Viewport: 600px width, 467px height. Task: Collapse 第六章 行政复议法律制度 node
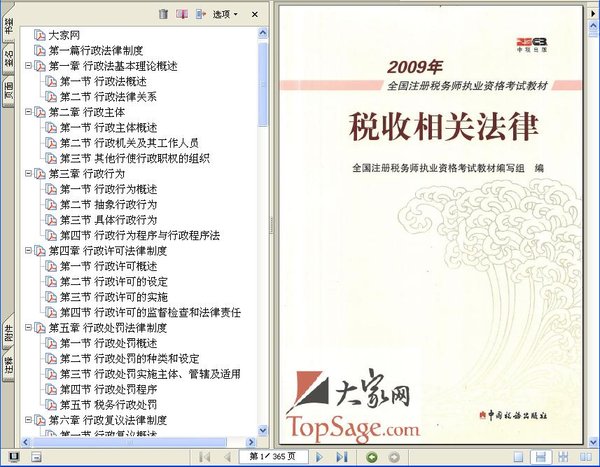(28, 420)
